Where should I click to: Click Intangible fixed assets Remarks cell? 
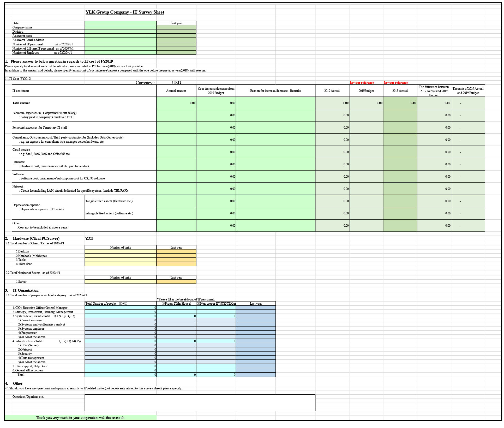tap(275, 213)
